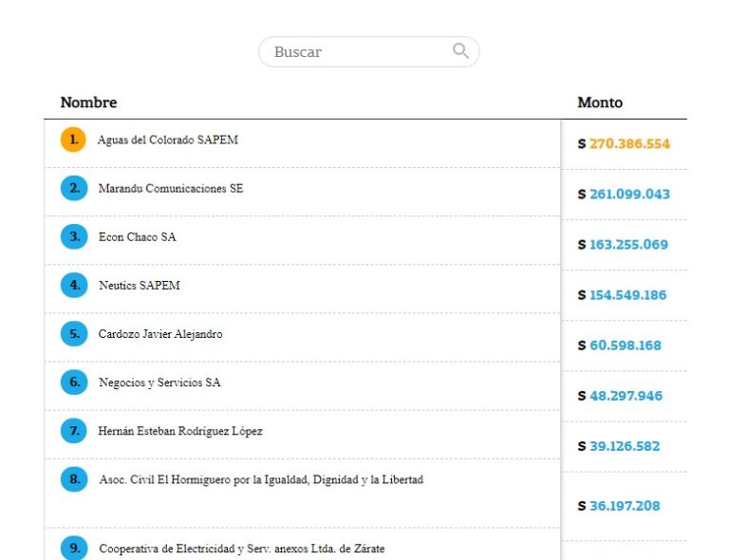
Task: Select Aguas del Colorado SAPEM entry
Action: [x=167, y=140]
